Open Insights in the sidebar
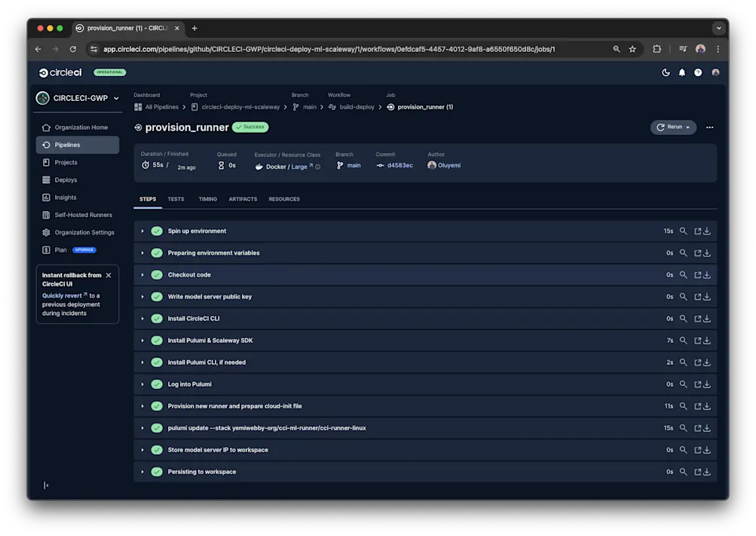 point(77,198)
